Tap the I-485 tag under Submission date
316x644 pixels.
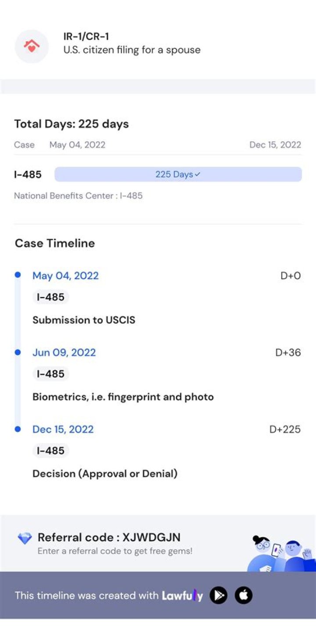[50, 297]
